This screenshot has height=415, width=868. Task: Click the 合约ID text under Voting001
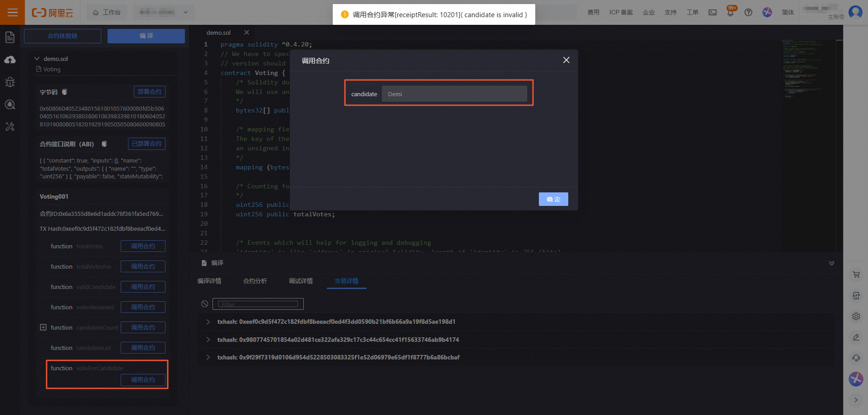[x=101, y=214]
